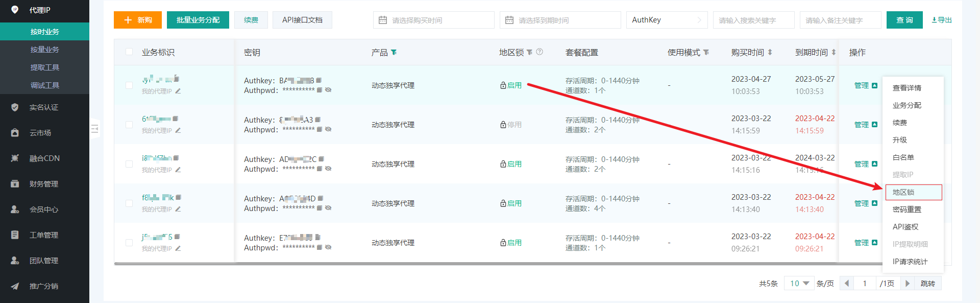Image resolution: width=980 pixels, height=303 pixels.
Task: Copy the Authkey in the first row
Action: click(319, 80)
